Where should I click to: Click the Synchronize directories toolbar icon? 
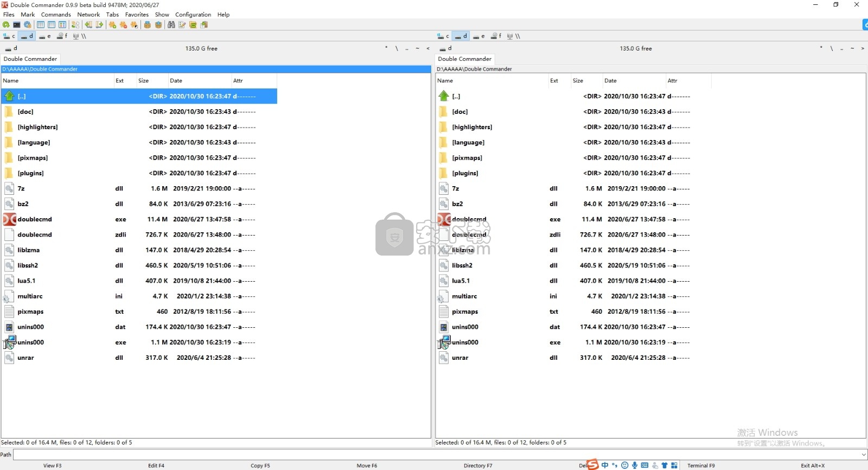(x=193, y=25)
